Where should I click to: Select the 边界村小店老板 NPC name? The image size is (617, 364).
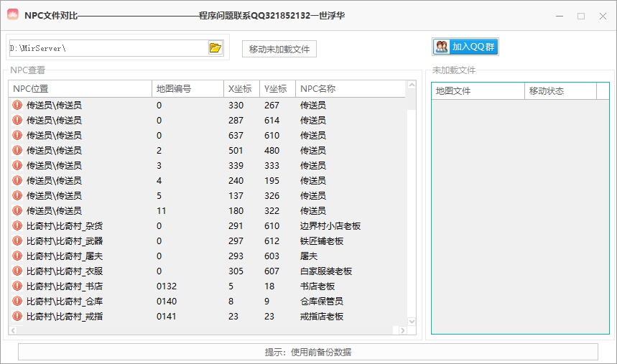tap(330, 226)
